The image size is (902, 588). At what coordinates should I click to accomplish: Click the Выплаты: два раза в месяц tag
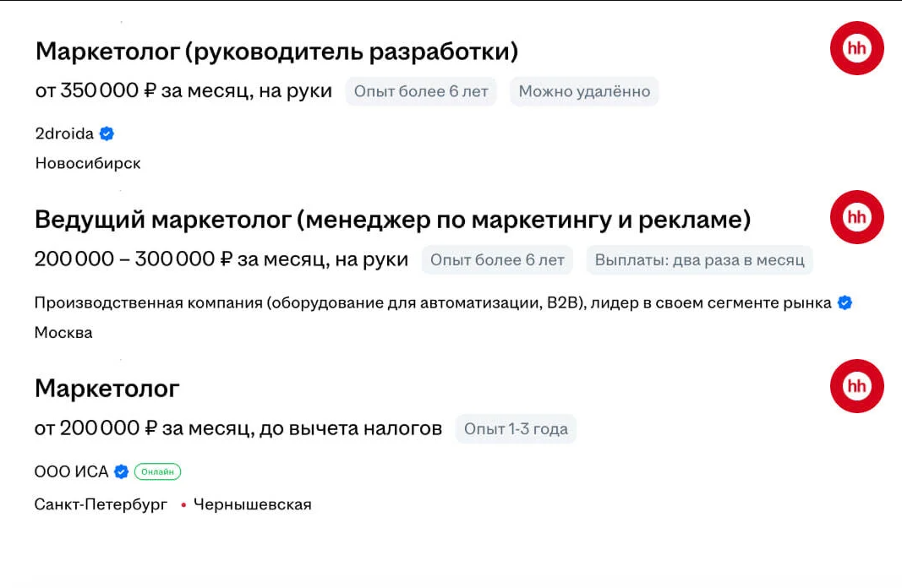(699, 260)
